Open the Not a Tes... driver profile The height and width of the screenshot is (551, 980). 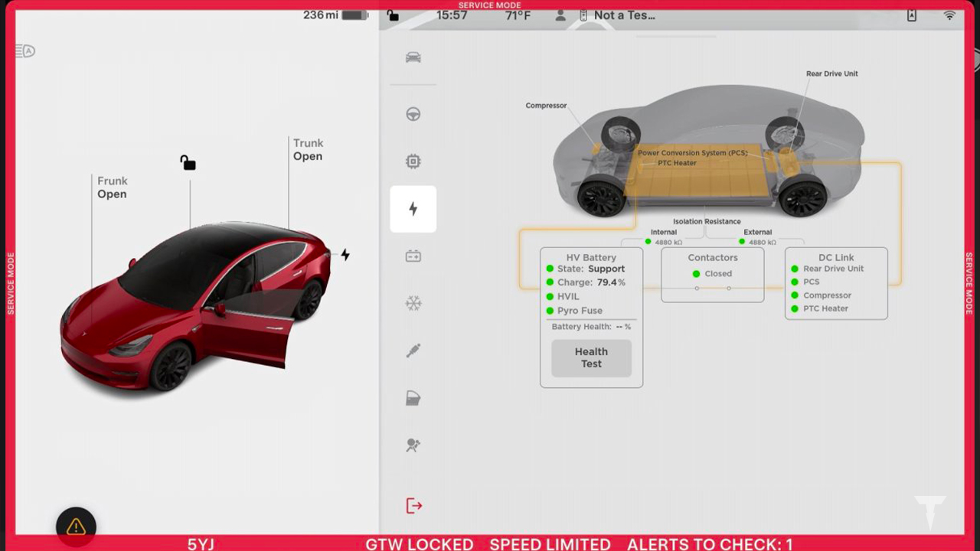point(616,15)
